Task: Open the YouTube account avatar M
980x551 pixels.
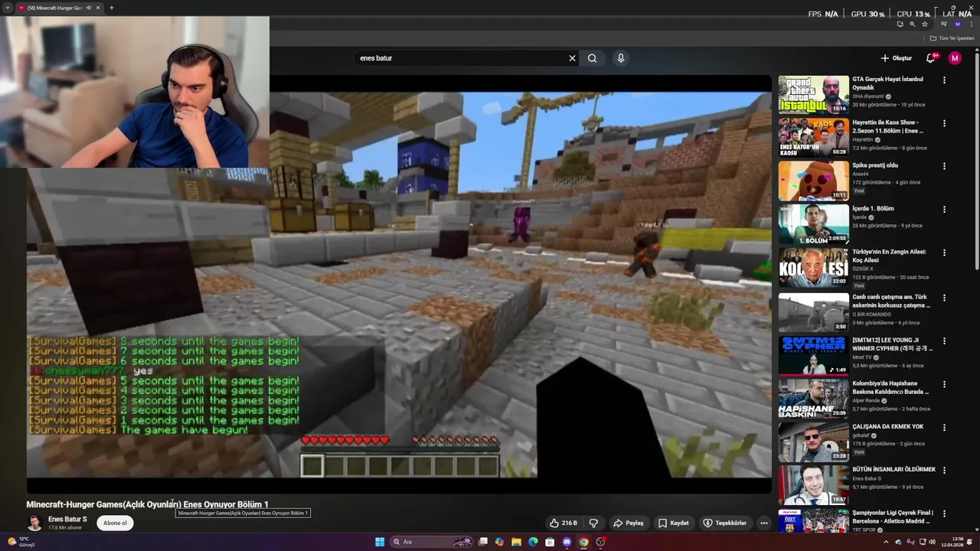Action: point(955,58)
